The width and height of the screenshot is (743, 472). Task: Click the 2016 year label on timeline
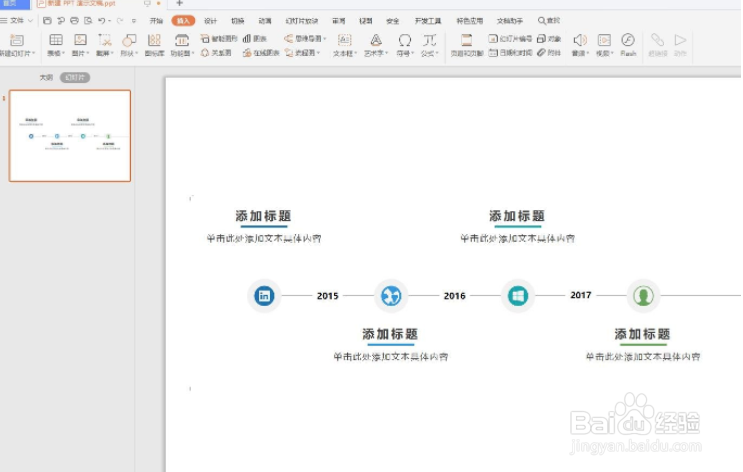tap(454, 296)
